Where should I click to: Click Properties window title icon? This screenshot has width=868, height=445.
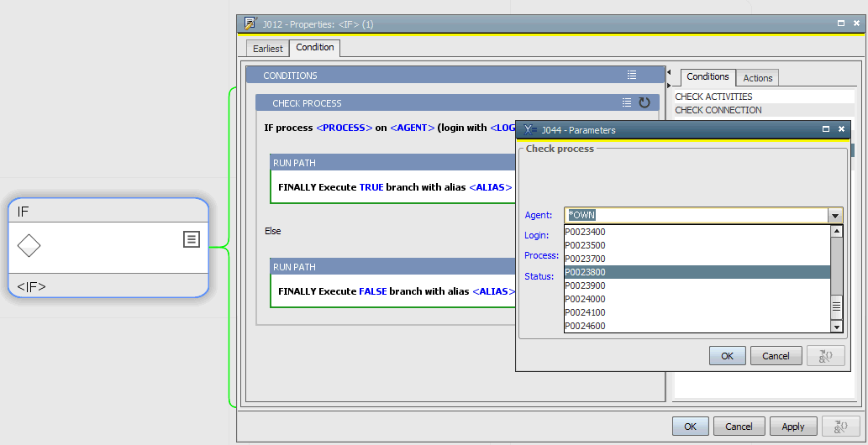coord(250,24)
